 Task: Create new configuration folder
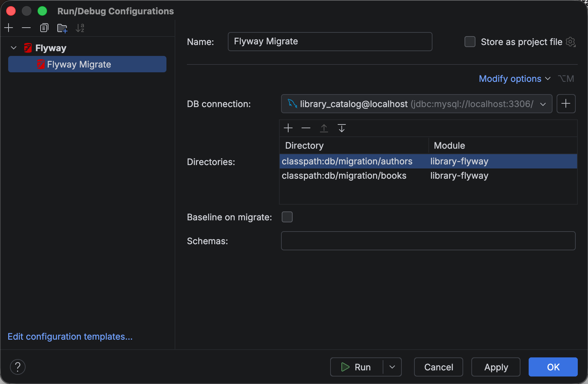click(62, 28)
